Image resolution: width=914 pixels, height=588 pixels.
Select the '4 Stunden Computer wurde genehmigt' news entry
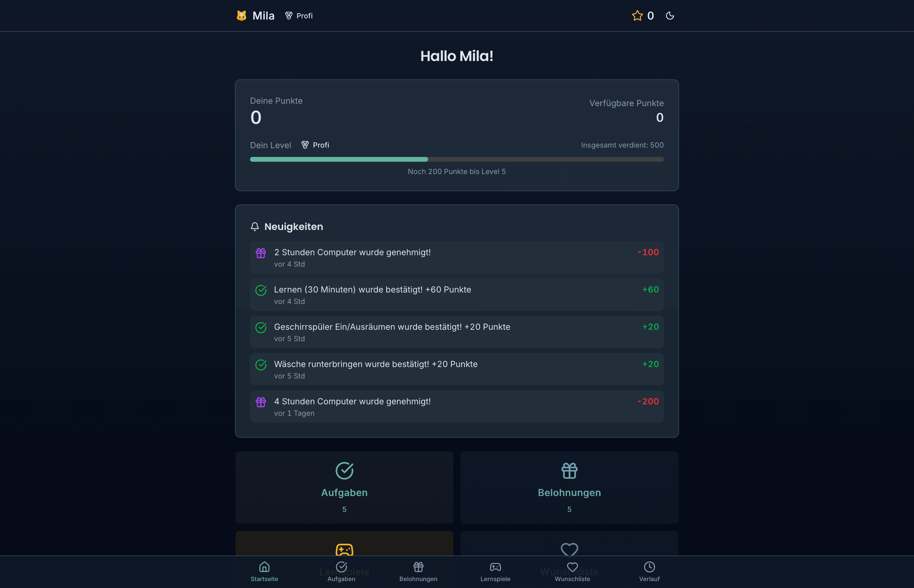click(x=457, y=406)
